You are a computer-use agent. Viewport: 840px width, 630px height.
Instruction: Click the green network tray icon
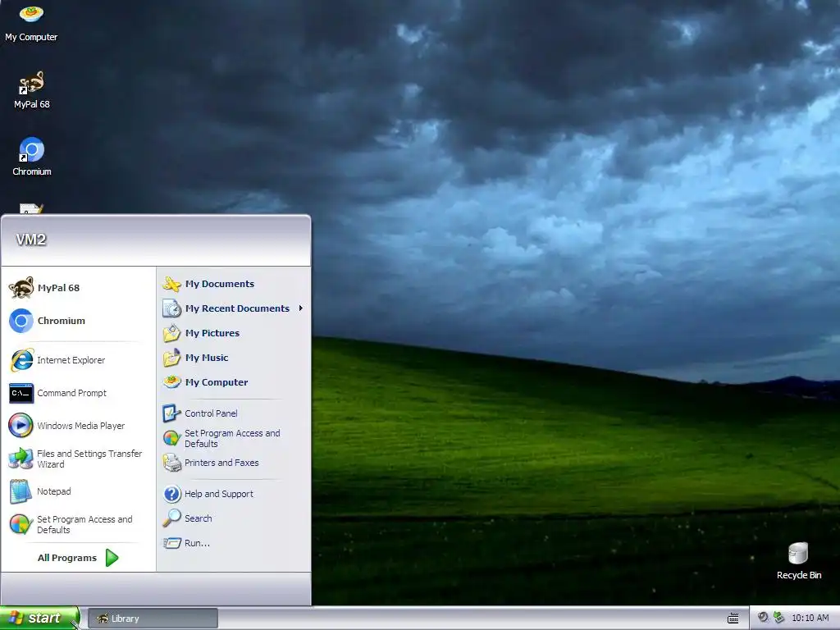[x=779, y=618]
